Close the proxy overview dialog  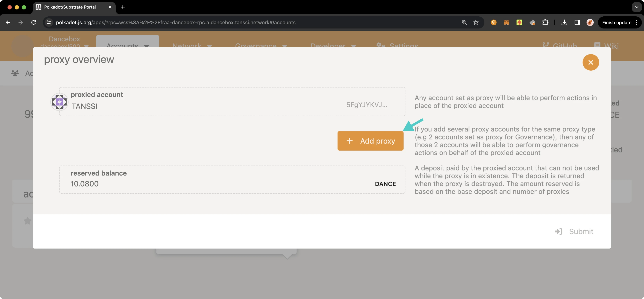click(590, 62)
